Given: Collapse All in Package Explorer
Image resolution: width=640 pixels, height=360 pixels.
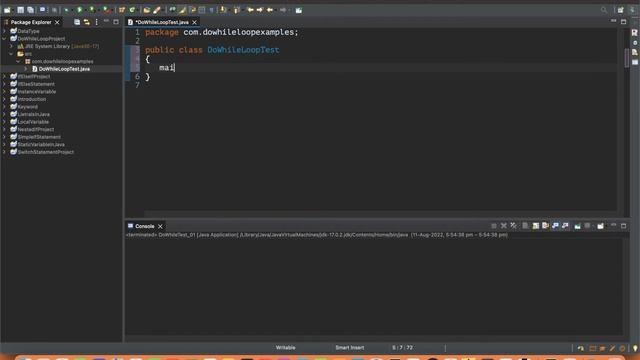Looking at the screenshot, I should [77, 22].
